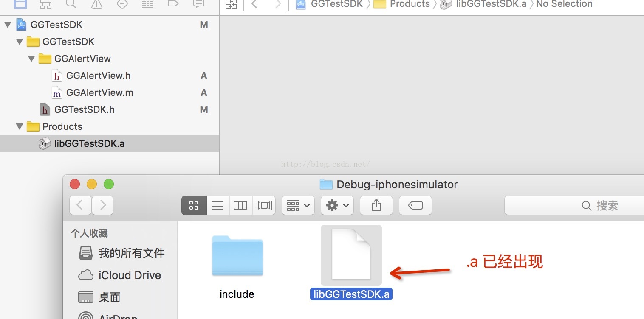This screenshot has width=644, height=319.
Task: Open the Xcode Issue navigator
Action: 97,4
